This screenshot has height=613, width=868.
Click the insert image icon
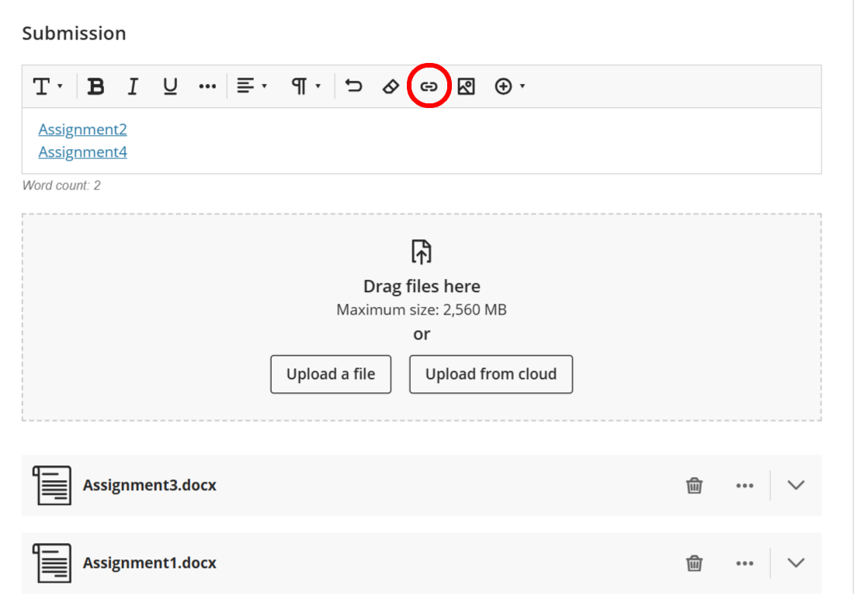[x=466, y=86]
